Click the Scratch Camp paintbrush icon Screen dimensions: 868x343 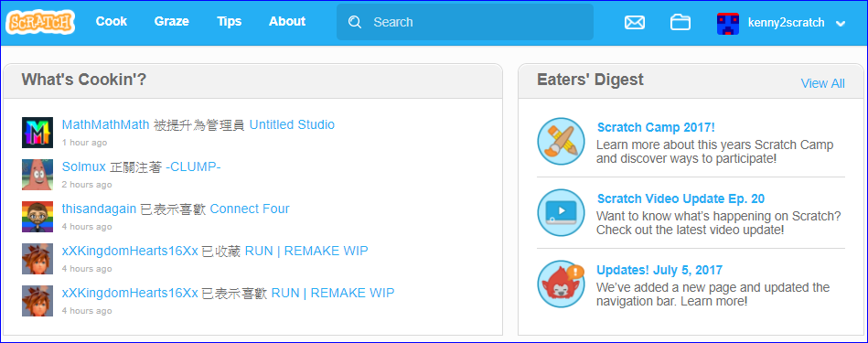pos(561,141)
